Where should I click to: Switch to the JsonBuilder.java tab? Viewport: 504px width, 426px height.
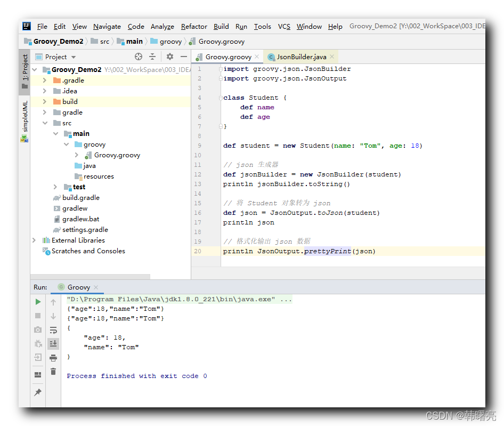(300, 56)
